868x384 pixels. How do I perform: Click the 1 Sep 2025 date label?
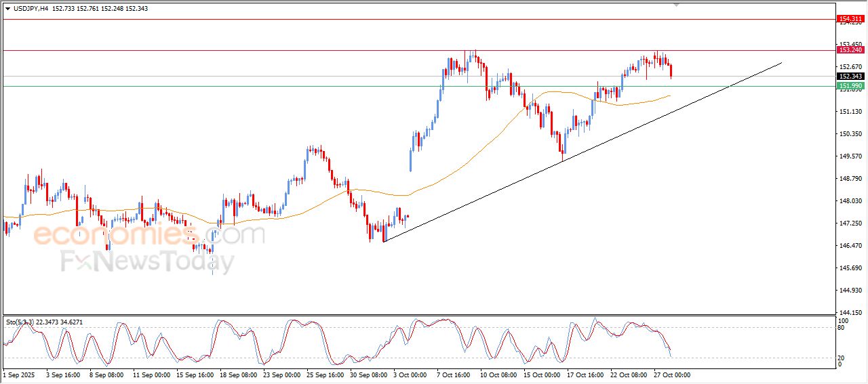[x=20, y=375]
